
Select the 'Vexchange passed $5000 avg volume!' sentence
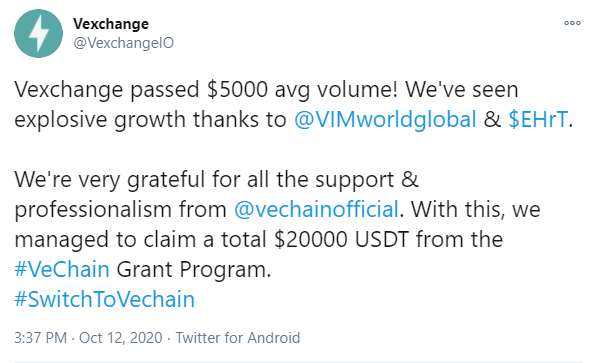coord(206,90)
